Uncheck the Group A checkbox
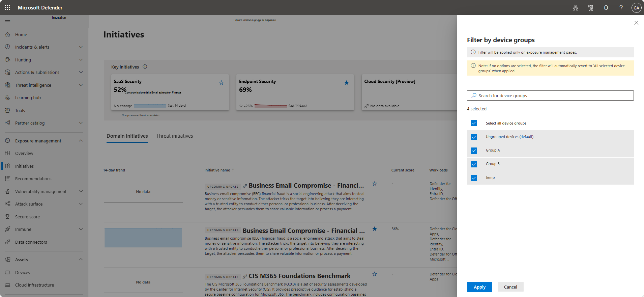The width and height of the screenshot is (644, 297). 474,151
